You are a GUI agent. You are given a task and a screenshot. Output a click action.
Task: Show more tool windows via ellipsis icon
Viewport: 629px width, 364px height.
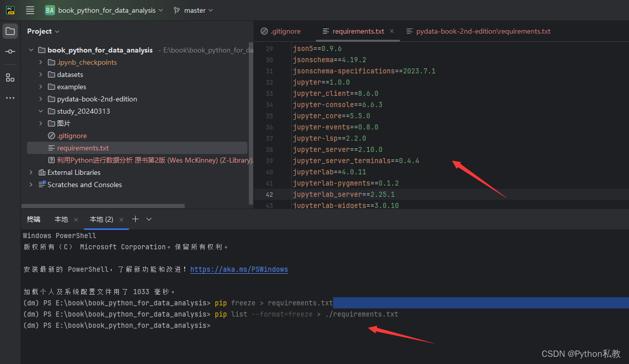[10, 97]
